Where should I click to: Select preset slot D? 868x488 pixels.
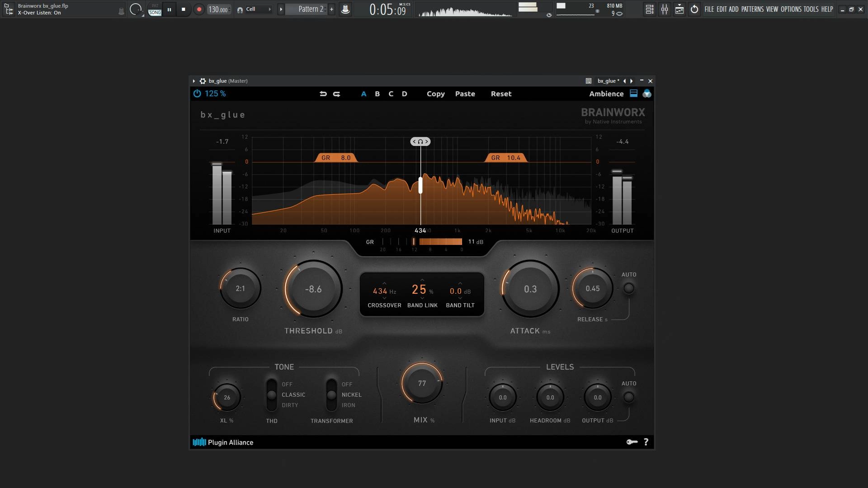click(x=405, y=94)
